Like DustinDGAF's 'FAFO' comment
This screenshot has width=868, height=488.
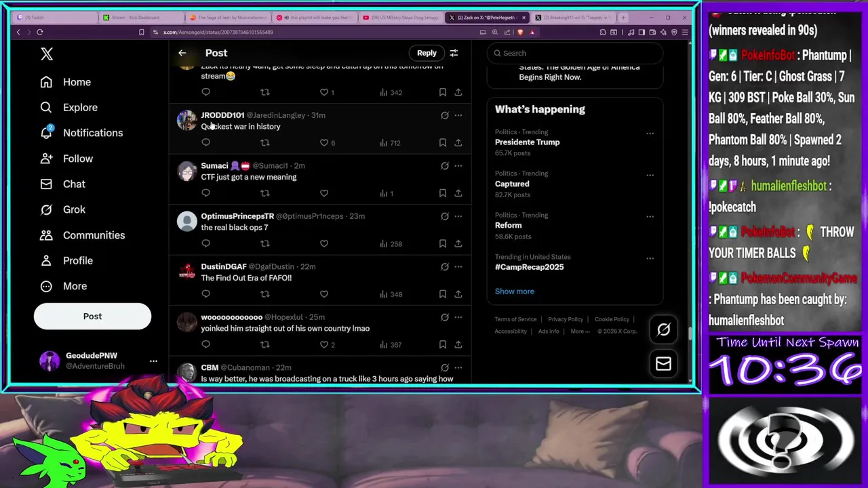324,294
